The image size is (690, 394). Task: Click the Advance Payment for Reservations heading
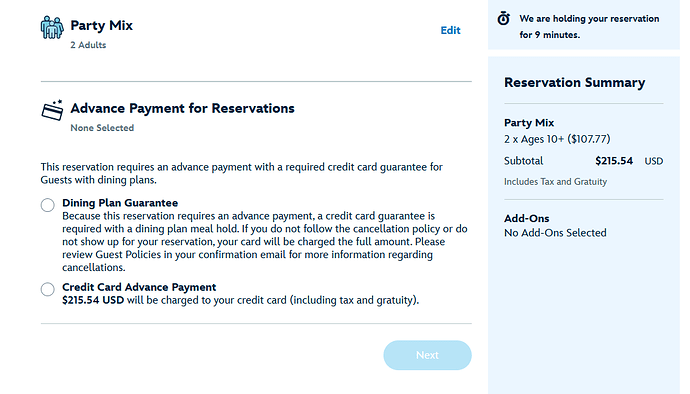(183, 108)
